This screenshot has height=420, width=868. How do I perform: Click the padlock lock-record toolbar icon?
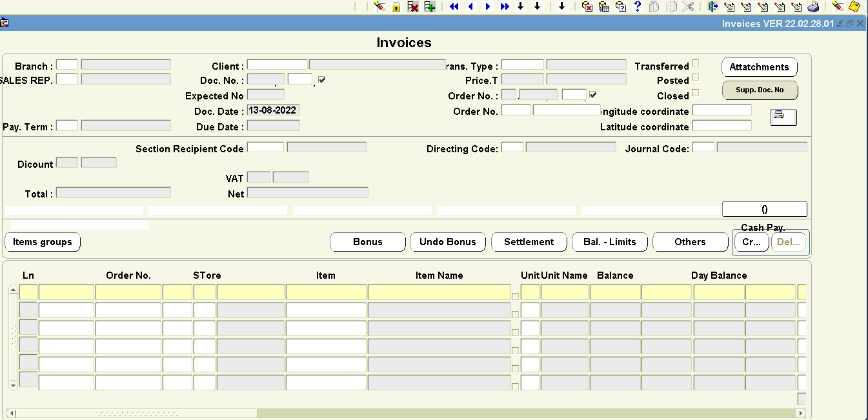(396, 6)
